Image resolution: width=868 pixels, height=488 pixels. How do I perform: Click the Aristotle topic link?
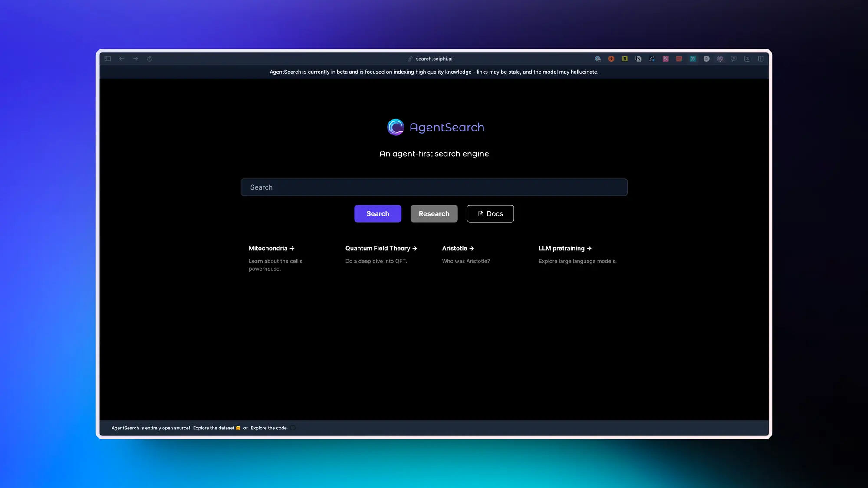[x=458, y=249]
